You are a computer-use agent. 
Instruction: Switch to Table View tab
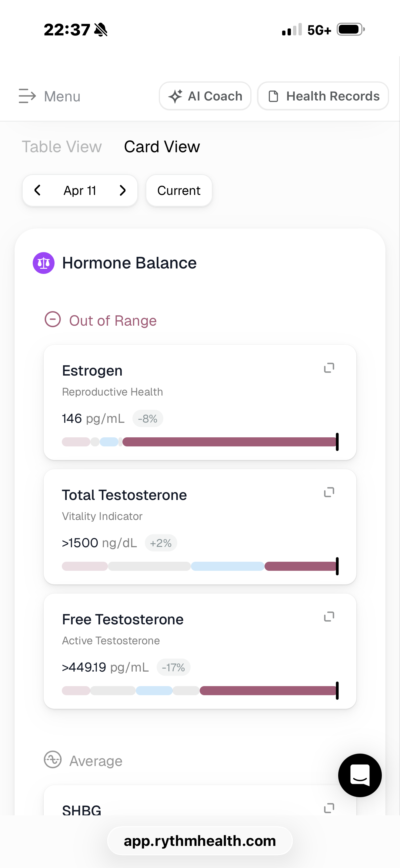62,146
